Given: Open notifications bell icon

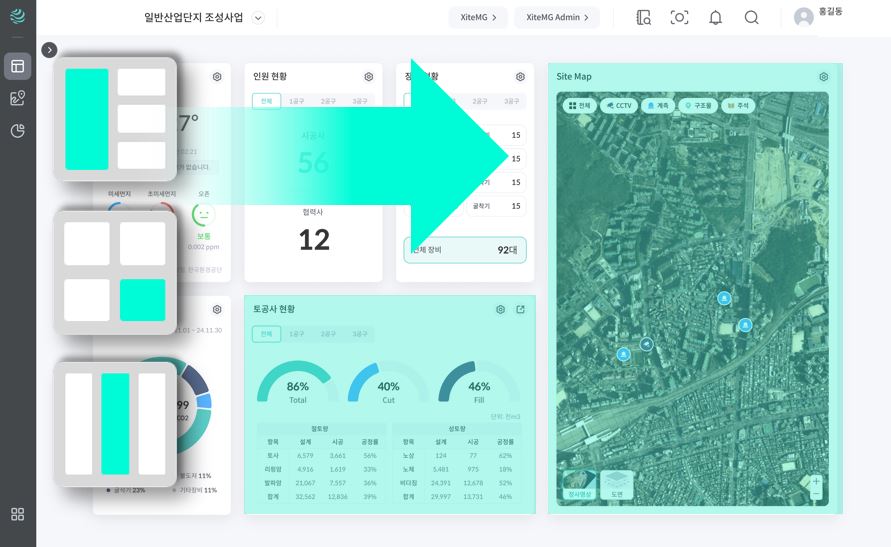Looking at the screenshot, I should 715,18.
